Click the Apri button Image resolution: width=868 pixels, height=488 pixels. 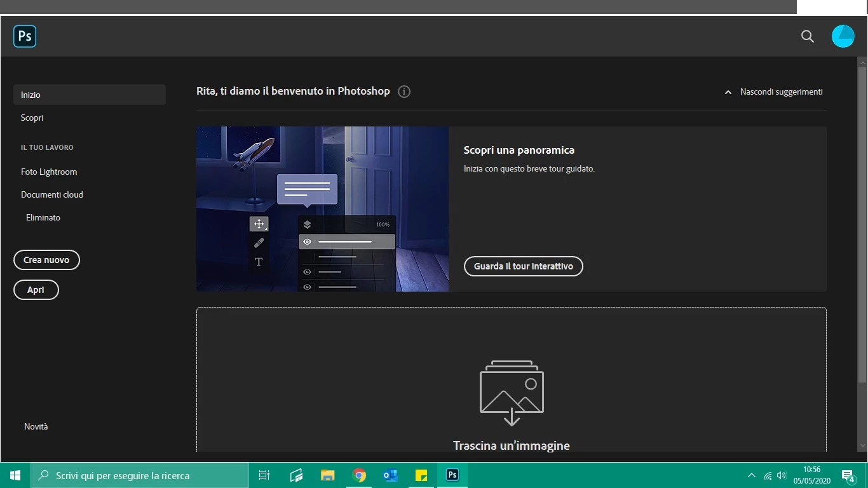pyautogui.click(x=36, y=290)
